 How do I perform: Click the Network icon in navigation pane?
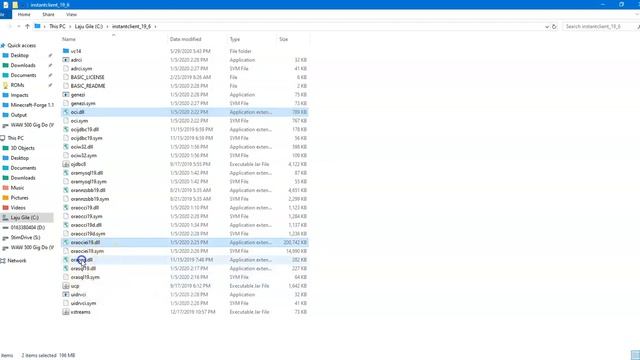(3, 260)
